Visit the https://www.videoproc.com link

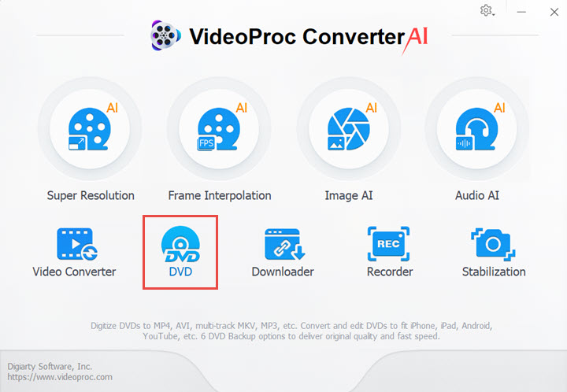[60, 377]
